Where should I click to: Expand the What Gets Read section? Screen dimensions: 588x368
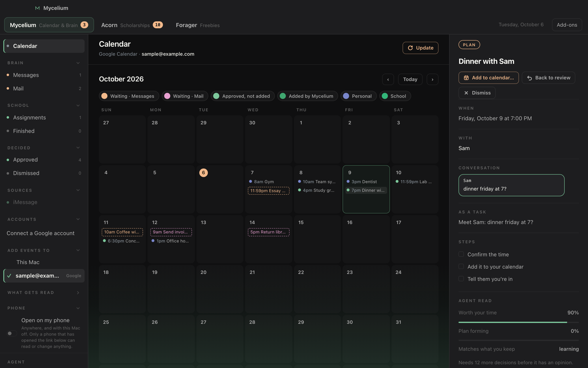(78, 293)
